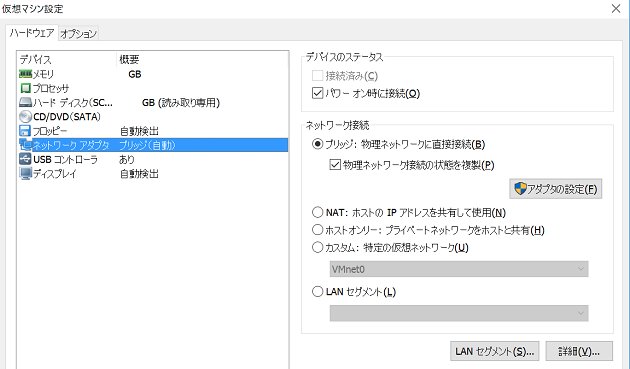Select フロッピー device row

153,131
